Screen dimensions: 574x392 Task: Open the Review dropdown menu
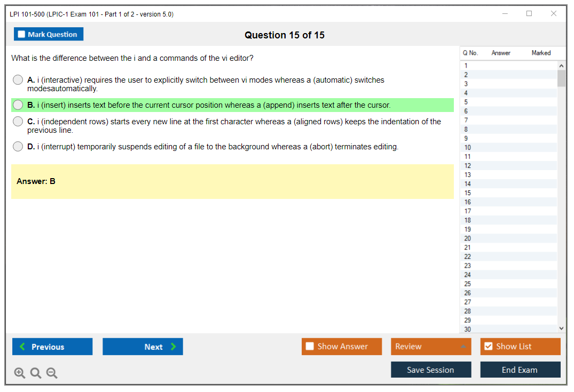pos(462,347)
